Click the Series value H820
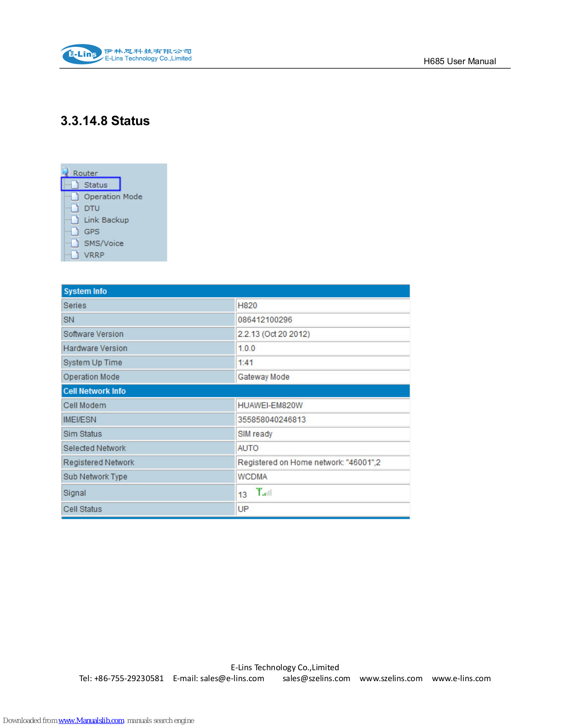 (x=247, y=305)
